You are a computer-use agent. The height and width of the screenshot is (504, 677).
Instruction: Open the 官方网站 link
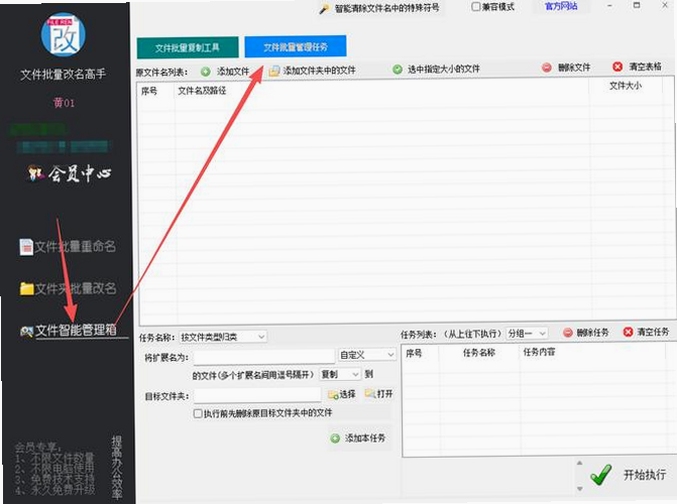(561, 6)
